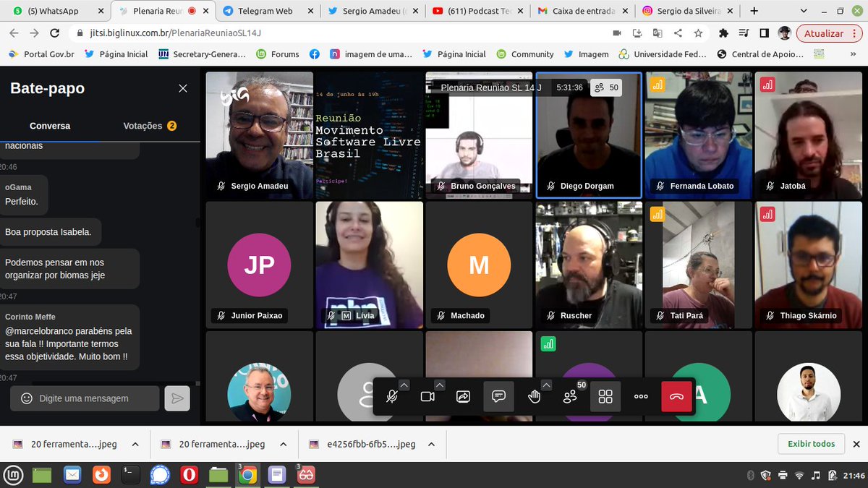The height and width of the screenshot is (488, 868).
Task: Open the Community bookmark
Action: pos(525,54)
